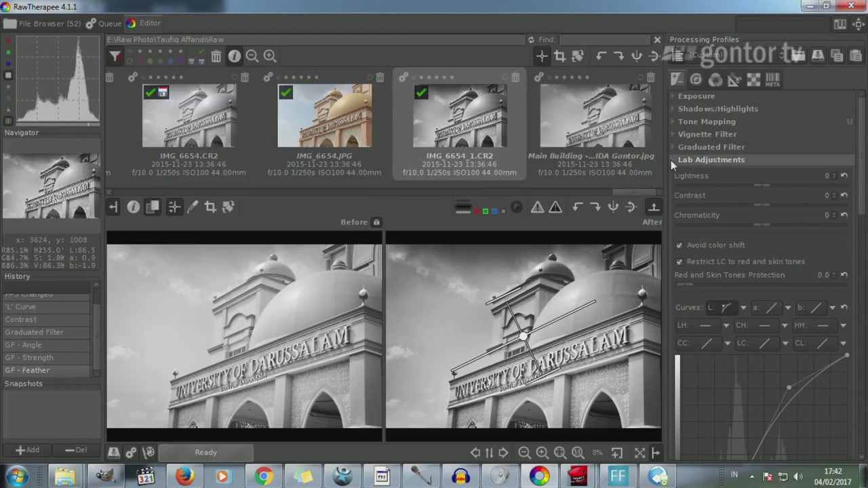The image size is (868, 488).
Task: Copy processing profile to clipboard
Action: [836, 56]
